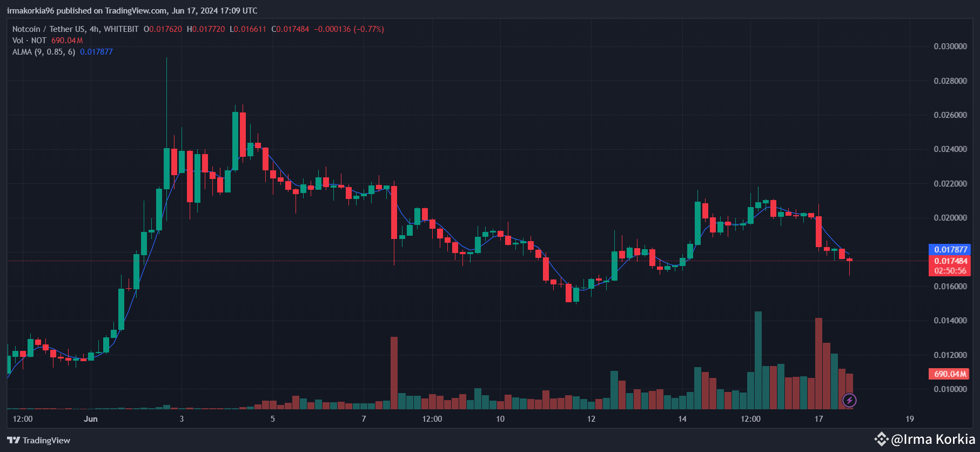Click the diamond icon beside @Irma Korkia

881,439
